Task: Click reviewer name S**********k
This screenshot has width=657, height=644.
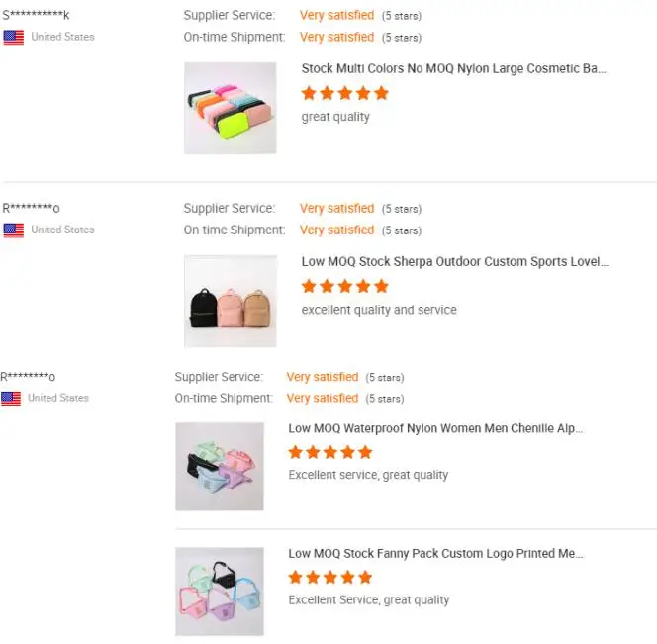Action: (x=36, y=16)
